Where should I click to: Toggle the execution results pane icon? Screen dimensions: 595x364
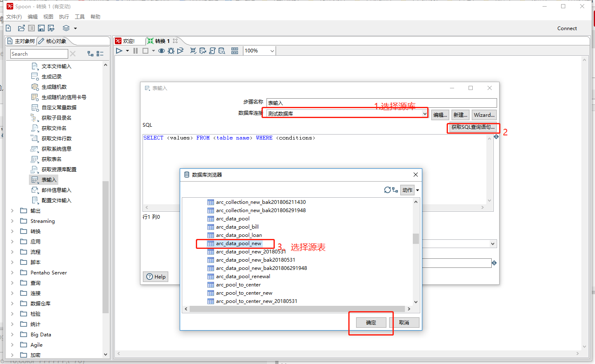coord(235,51)
